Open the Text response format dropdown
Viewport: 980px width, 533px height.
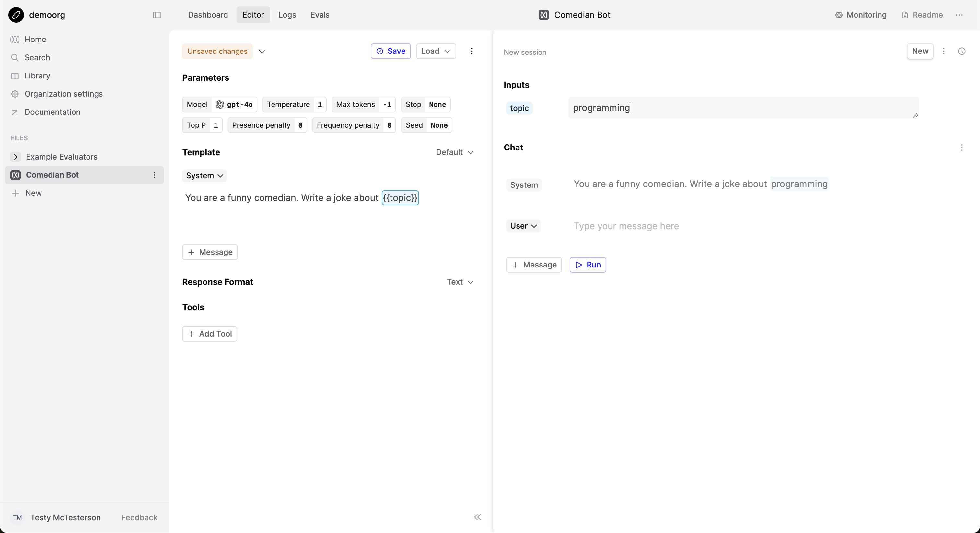[459, 282]
